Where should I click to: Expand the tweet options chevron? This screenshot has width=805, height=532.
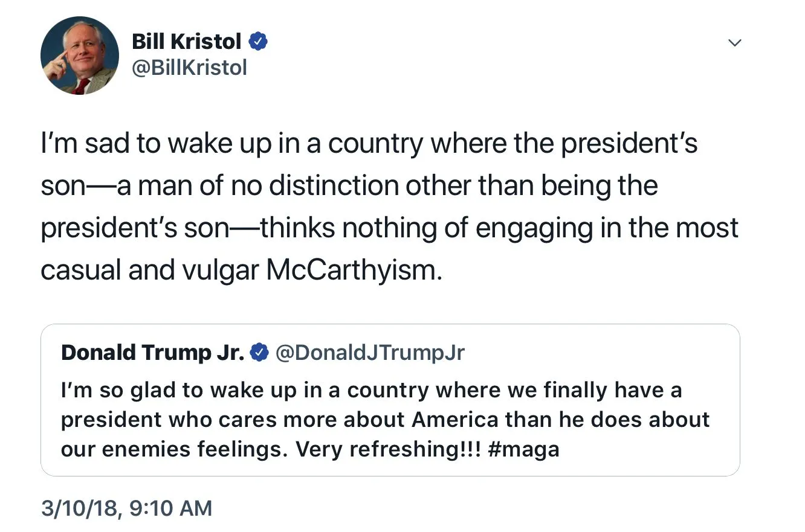click(x=734, y=43)
